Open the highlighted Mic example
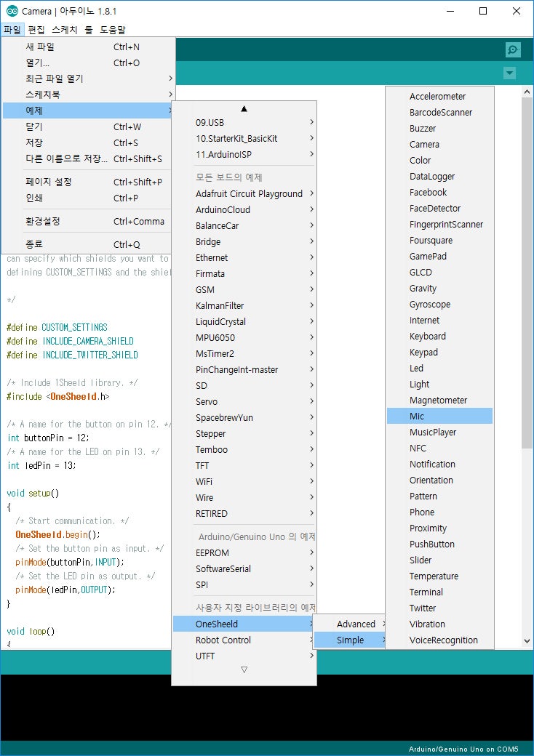This screenshot has height=756, width=534. point(439,416)
